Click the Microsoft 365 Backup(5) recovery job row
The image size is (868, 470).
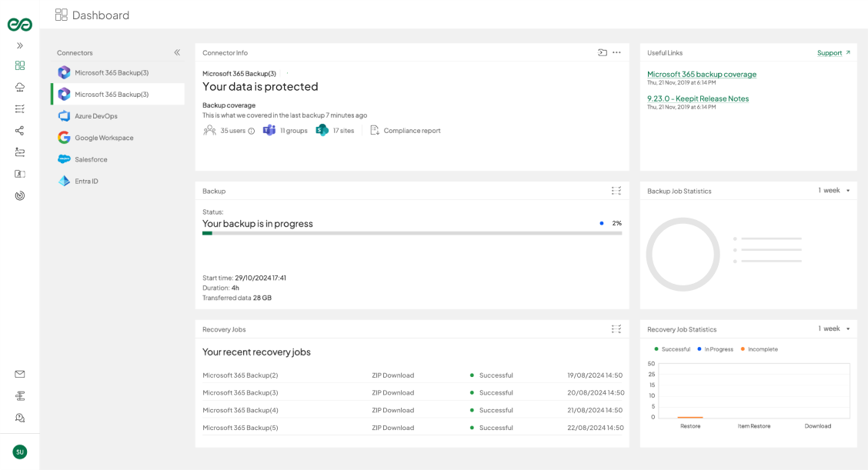pyautogui.click(x=412, y=428)
